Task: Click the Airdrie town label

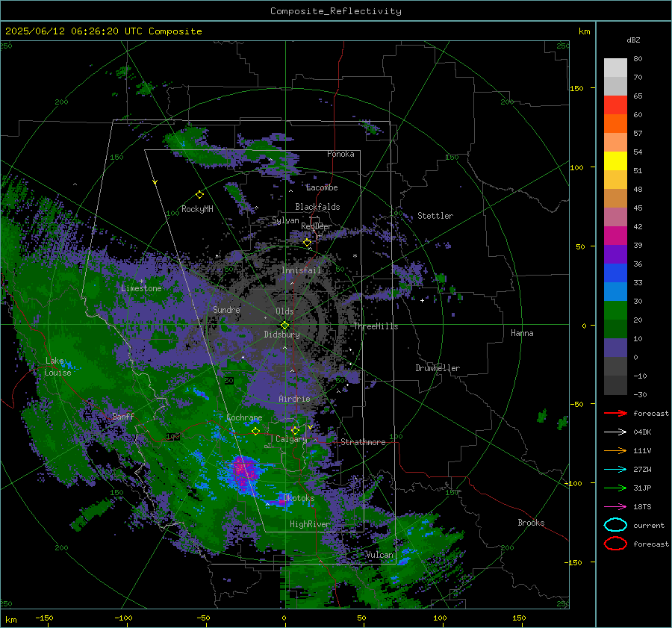Action: [294, 399]
